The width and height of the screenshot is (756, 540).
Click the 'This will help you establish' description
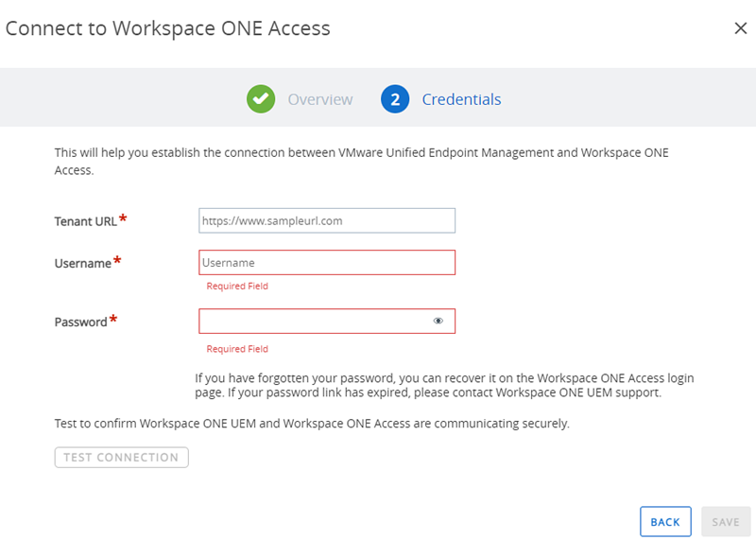(361, 161)
